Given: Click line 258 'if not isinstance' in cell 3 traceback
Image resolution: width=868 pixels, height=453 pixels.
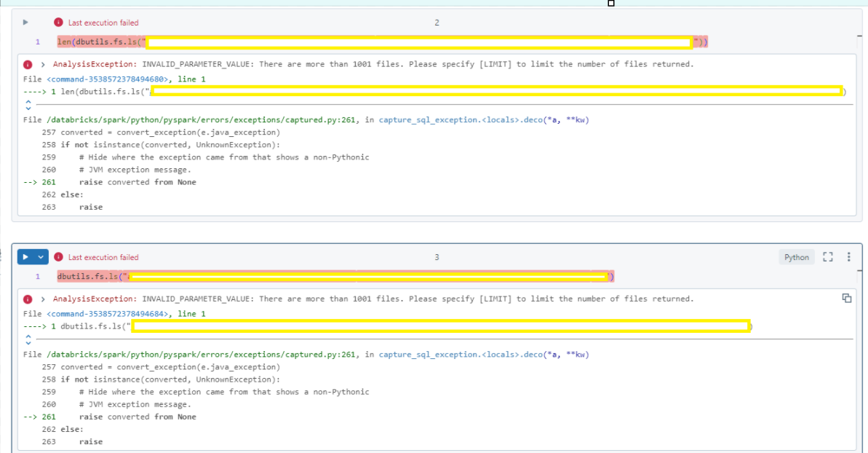Looking at the screenshot, I should pyautogui.click(x=170, y=379).
